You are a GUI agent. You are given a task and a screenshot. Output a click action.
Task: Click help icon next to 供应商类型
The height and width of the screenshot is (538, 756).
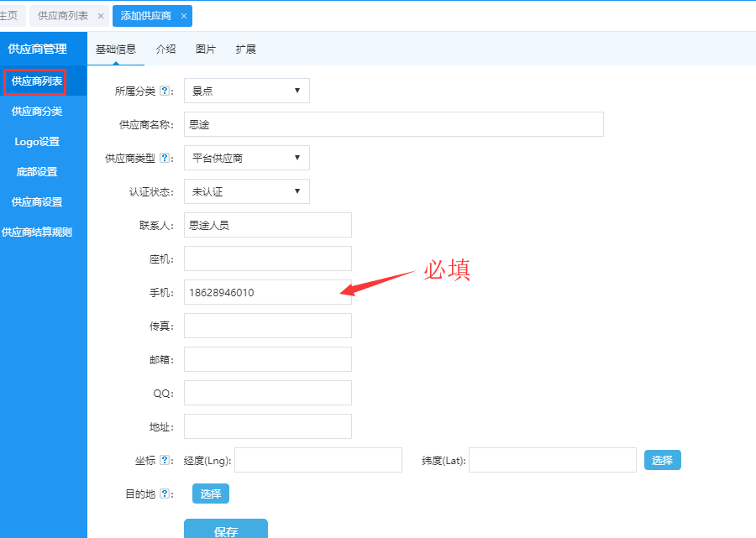(165, 158)
